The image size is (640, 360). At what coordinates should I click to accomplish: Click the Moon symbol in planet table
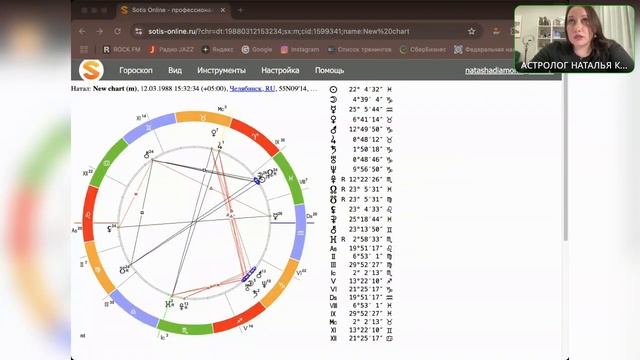[x=333, y=100]
